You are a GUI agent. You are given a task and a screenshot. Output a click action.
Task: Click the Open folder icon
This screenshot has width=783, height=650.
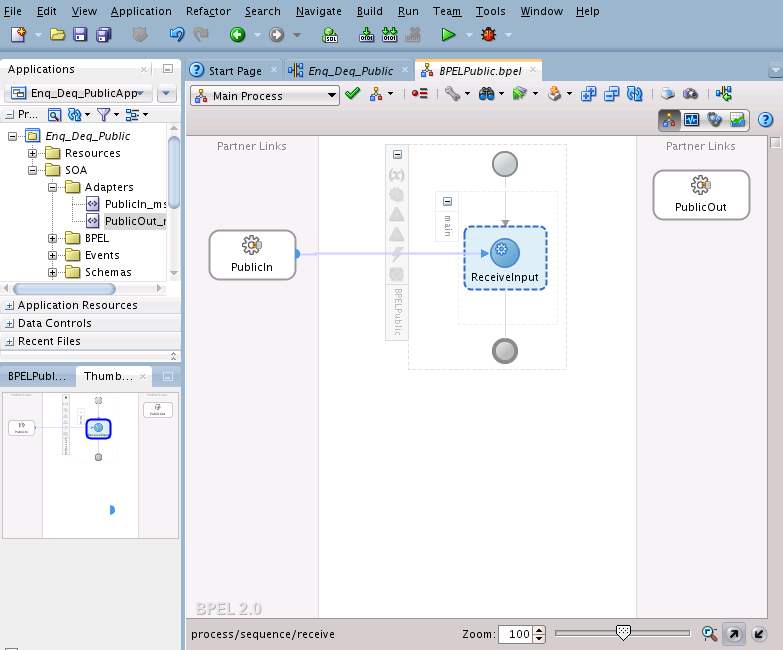[57, 35]
